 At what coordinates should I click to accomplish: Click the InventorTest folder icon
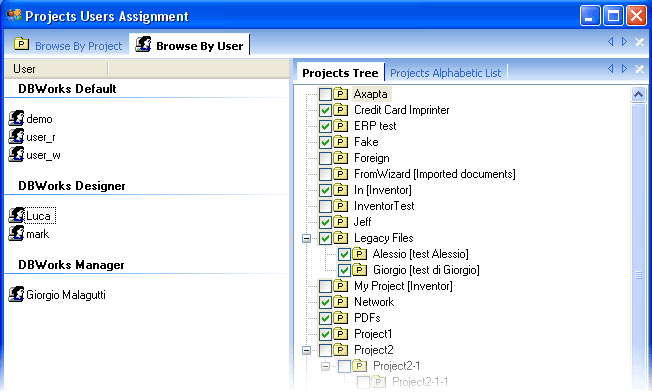point(341,206)
